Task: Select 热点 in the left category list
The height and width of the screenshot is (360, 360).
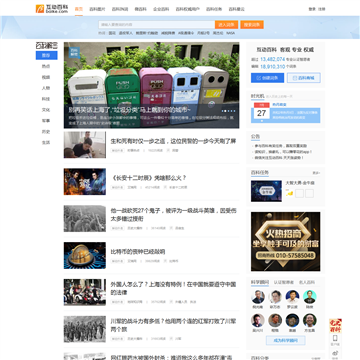Action: 46,66
